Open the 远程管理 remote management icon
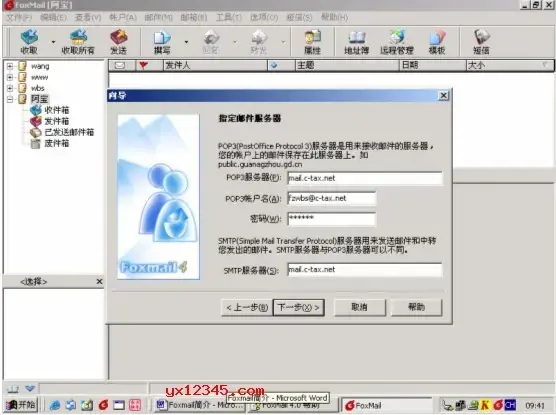The width and height of the screenshot is (556, 415). pyautogui.click(x=397, y=42)
